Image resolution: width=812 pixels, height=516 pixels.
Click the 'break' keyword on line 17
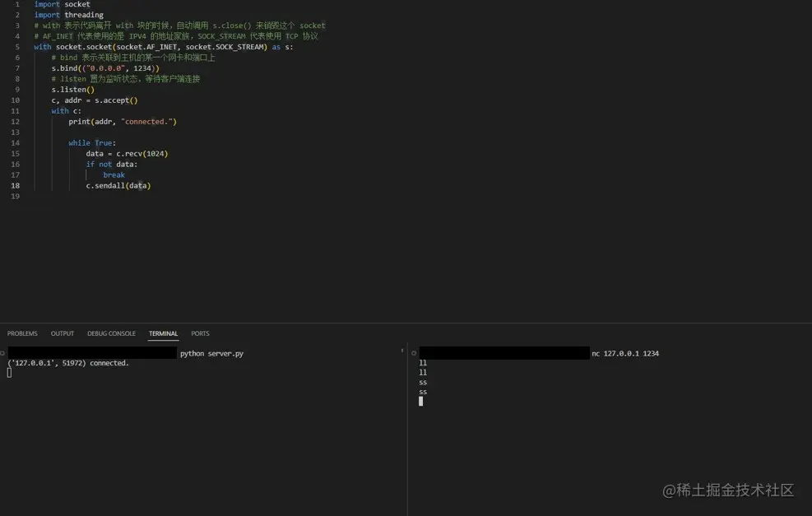[114, 174]
